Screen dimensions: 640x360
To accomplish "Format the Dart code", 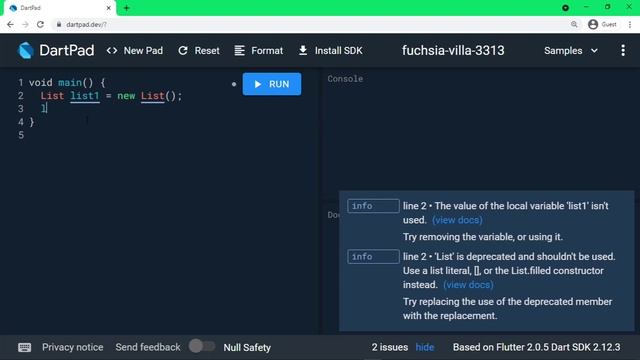I will coord(258,51).
